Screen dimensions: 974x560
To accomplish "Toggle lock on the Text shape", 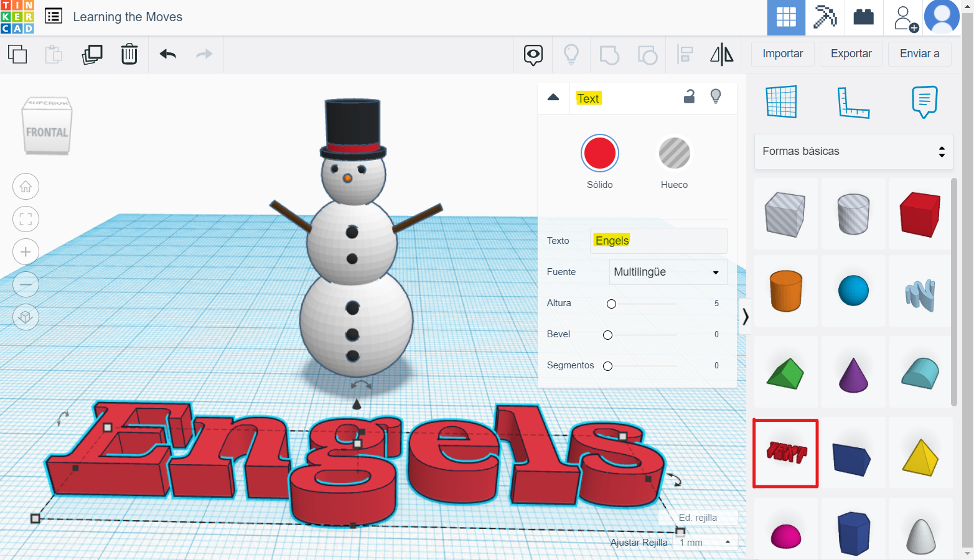I will (689, 96).
